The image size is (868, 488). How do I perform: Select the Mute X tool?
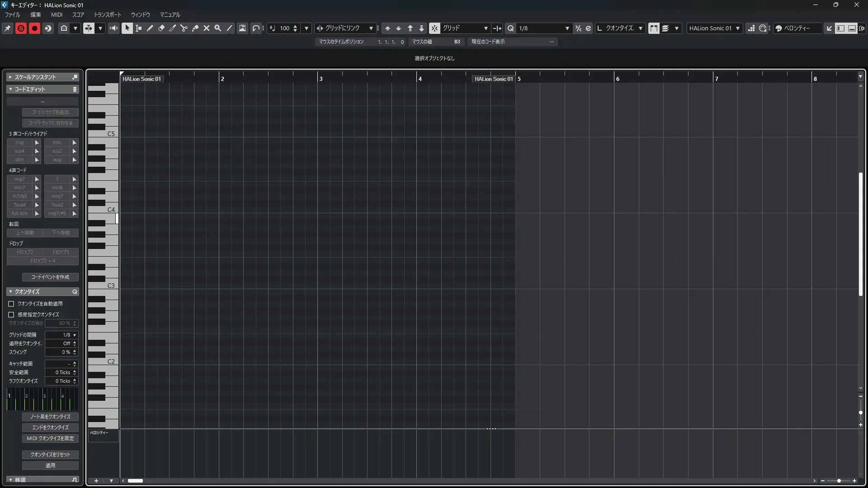207,28
